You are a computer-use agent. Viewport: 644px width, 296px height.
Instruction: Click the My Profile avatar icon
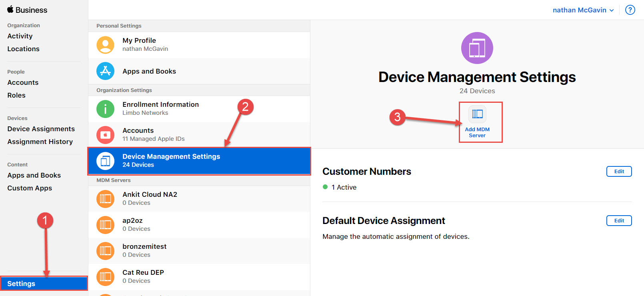tap(105, 45)
